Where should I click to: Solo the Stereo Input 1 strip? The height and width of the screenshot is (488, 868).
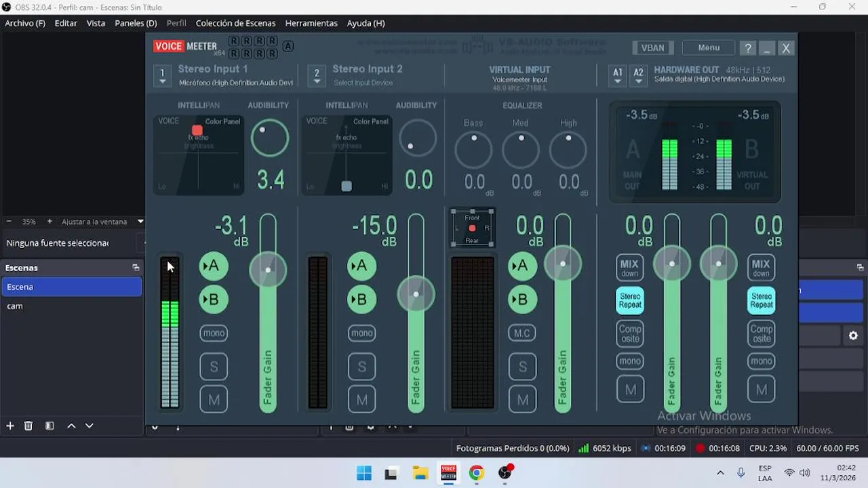point(214,367)
